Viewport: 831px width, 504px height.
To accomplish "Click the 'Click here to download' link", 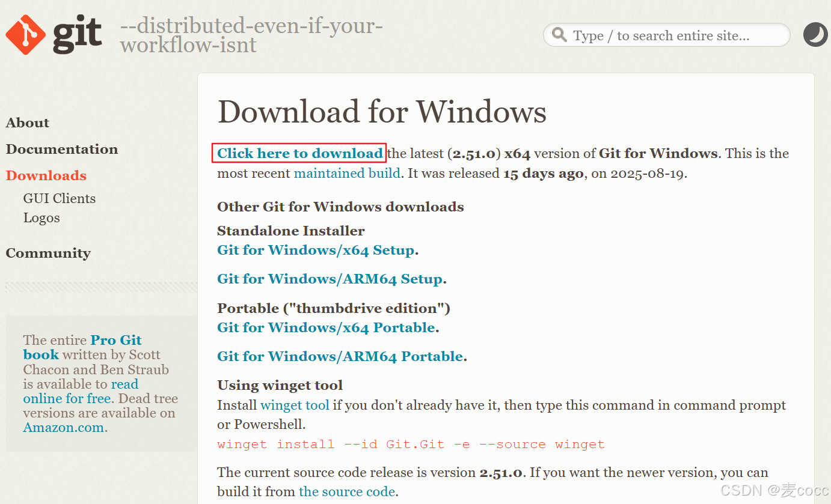I will click(299, 153).
